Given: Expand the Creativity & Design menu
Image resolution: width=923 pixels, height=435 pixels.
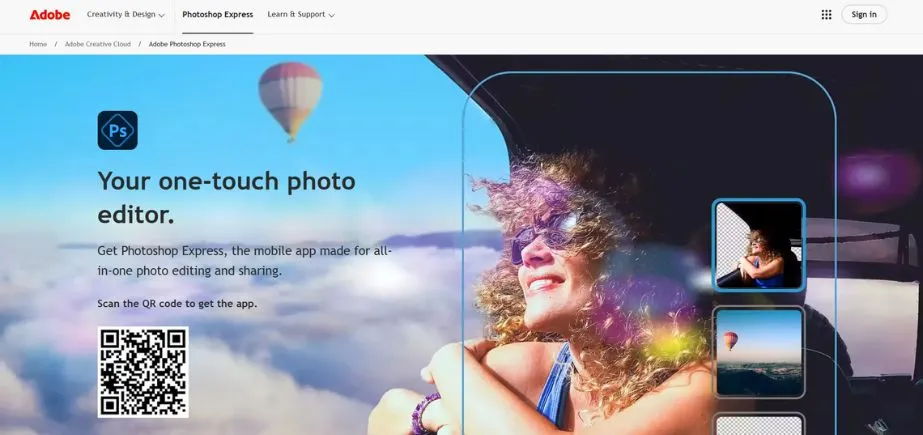Looking at the screenshot, I should click(x=126, y=15).
